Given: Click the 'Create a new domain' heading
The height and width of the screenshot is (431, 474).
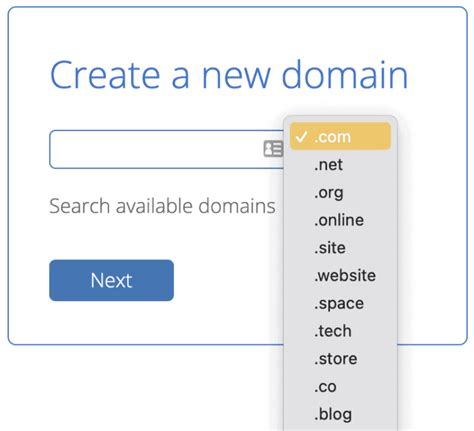Looking at the screenshot, I should point(229,75).
